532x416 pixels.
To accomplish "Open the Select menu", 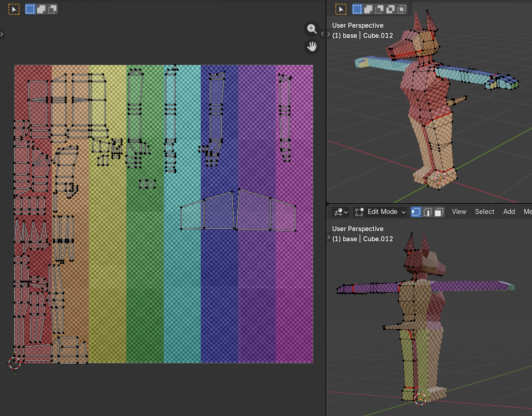I will point(484,212).
